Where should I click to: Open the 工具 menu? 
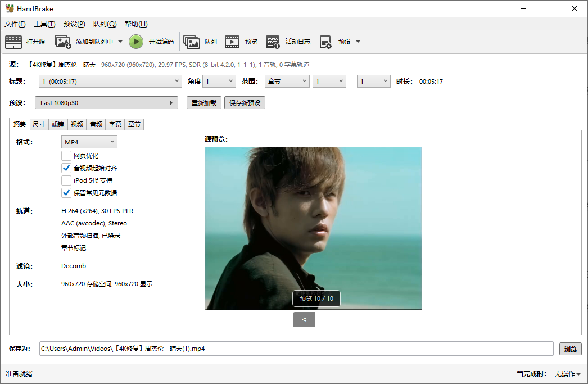(x=44, y=24)
